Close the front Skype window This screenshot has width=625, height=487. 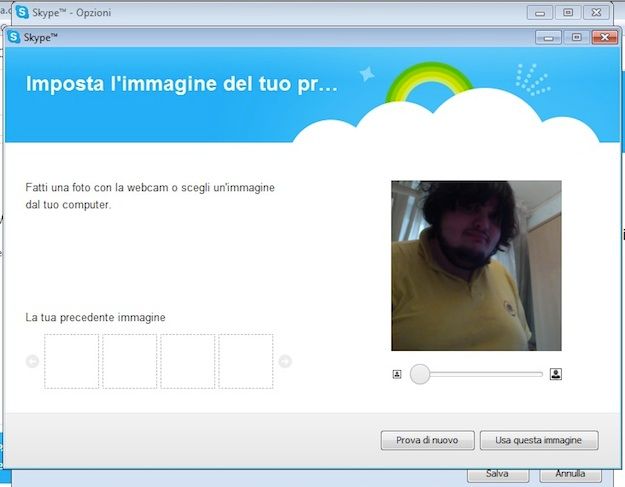click(x=604, y=37)
